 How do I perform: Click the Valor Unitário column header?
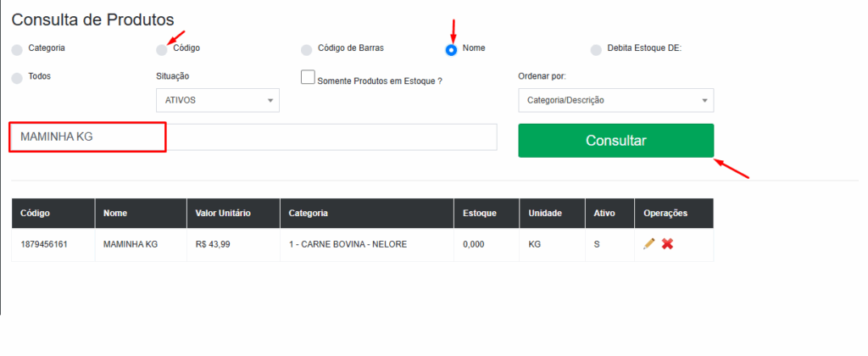click(223, 213)
